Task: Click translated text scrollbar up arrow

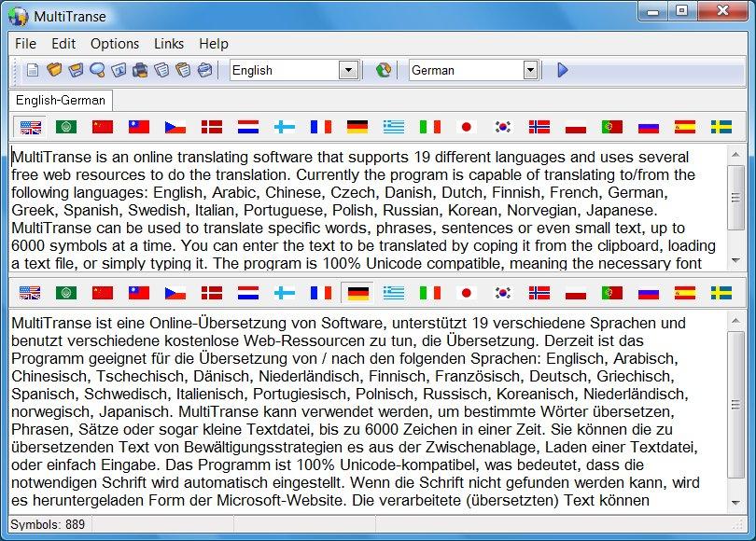Action: click(x=735, y=320)
